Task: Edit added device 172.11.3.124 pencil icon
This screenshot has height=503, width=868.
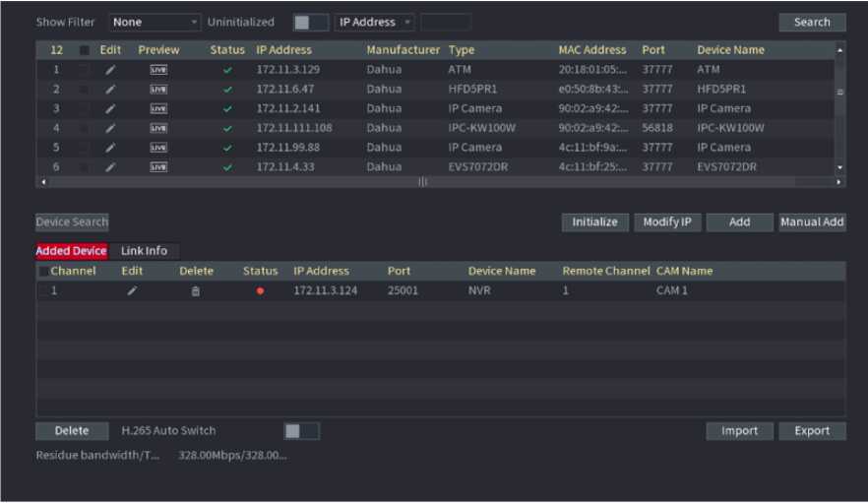Action: tap(132, 291)
